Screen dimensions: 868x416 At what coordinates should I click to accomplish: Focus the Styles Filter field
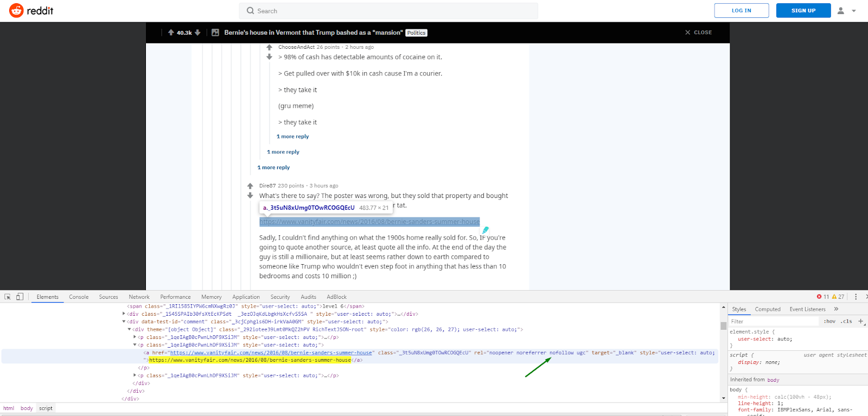tap(774, 322)
